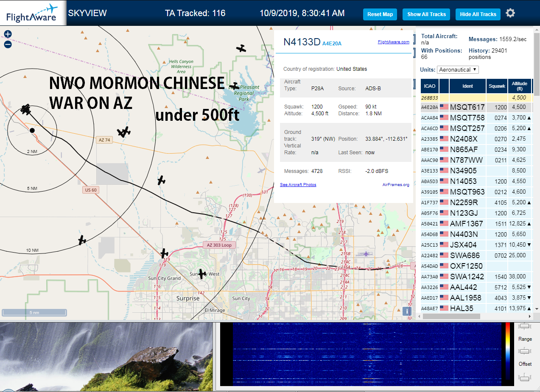Click the waterfall photo thumbnail
Screen dimensions: 540x392
pyautogui.click(x=106, y=357)
